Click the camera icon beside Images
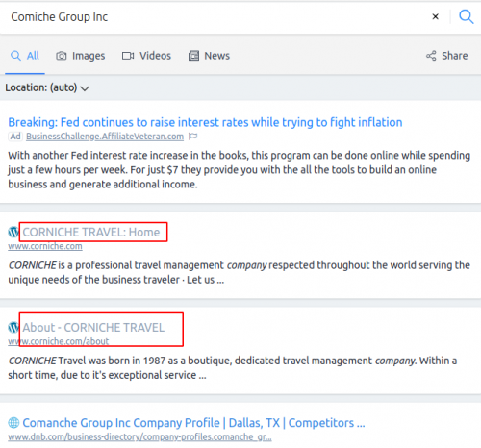The image size is (481, 448). coord(62,56)
